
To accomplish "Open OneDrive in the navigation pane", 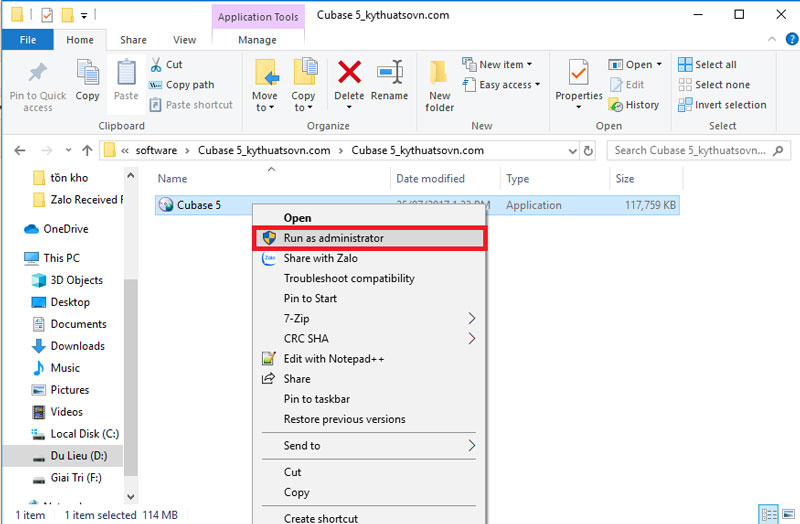I will [66, 229].
